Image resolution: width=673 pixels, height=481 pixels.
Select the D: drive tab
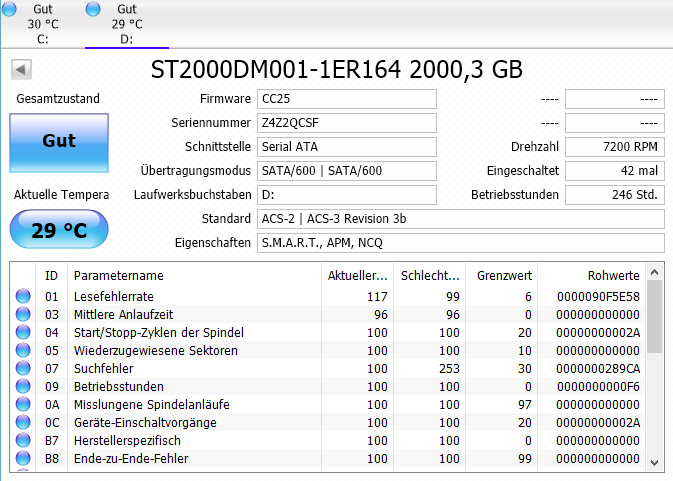click(127, 24)
